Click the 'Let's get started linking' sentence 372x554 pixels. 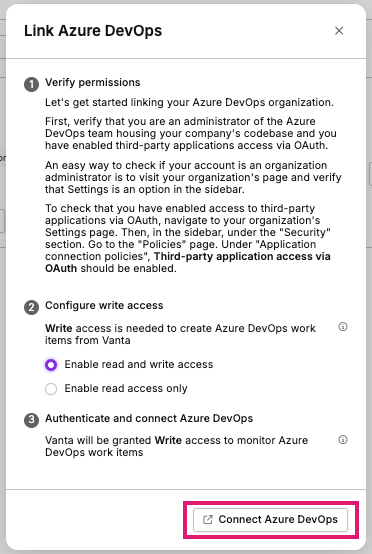(x=189, y=102)
